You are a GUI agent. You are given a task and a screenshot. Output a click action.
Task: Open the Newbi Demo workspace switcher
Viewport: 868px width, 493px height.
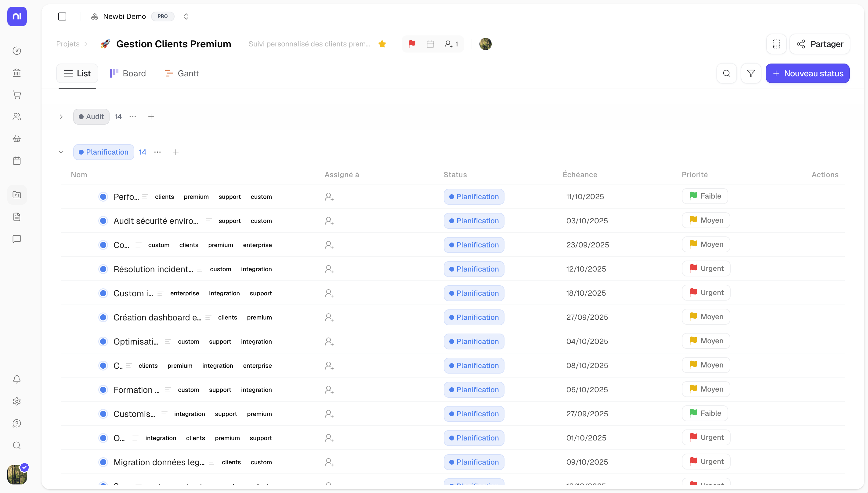186,16
